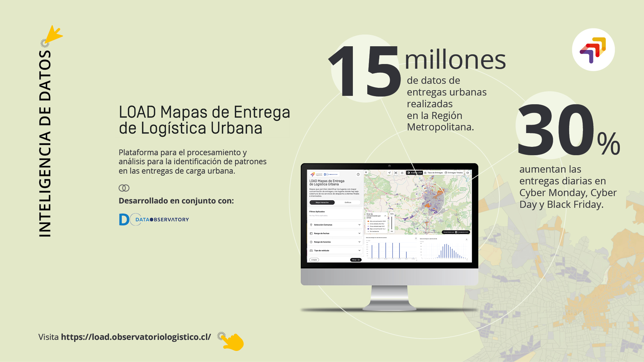Open the load.observatoriologistico.cl link
The image size is (644, 362).
pos(136,337)
